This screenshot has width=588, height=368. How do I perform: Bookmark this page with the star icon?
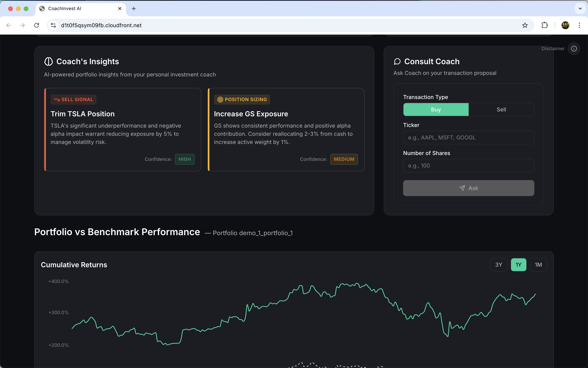pyautogui.click(x=525, y=25)
